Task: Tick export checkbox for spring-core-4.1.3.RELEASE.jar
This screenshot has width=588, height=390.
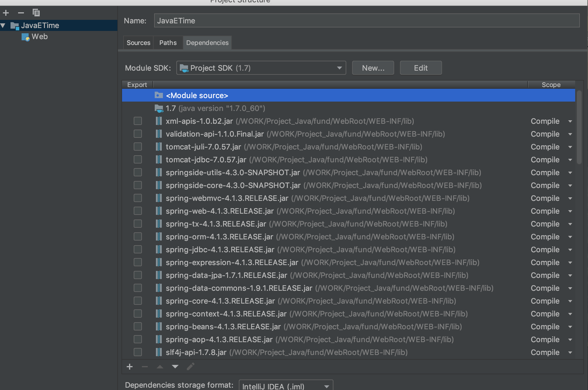Action: point(138,301)
